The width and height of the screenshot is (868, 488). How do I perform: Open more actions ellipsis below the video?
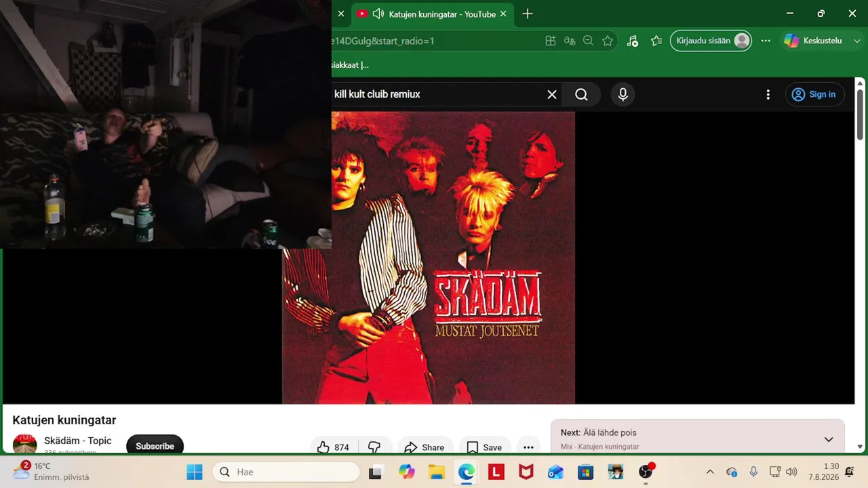click(x=528, y=447)
